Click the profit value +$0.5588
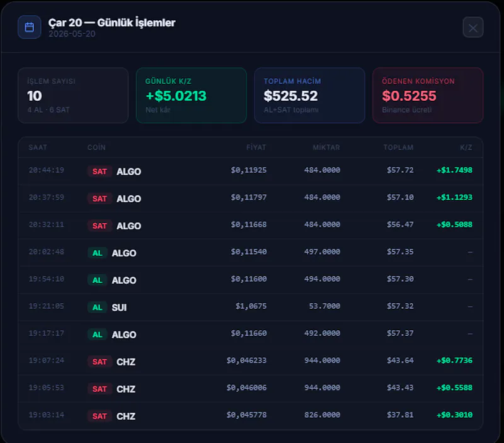 pyautogui.click(x=454, y=388)
